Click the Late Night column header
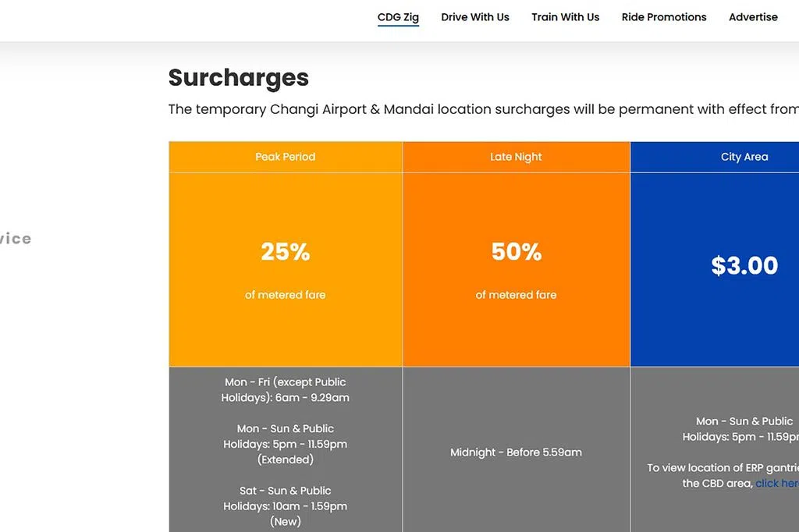 tap(516, 157)
